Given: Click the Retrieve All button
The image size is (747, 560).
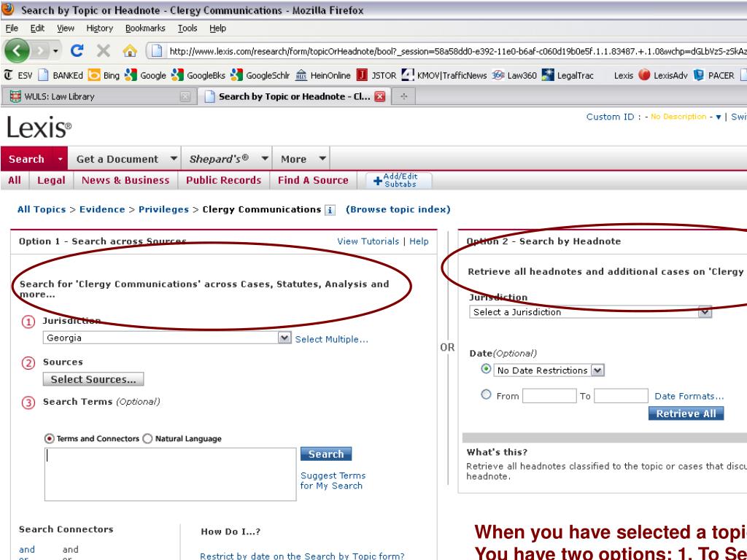Looking at the screenshot, I should point(686,413).
